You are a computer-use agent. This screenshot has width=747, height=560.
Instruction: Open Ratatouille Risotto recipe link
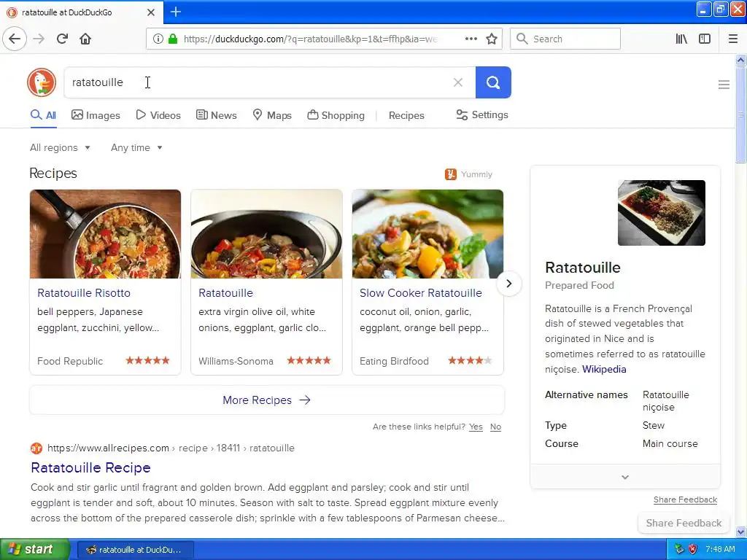pyautogui.click(x=84, y=293)
